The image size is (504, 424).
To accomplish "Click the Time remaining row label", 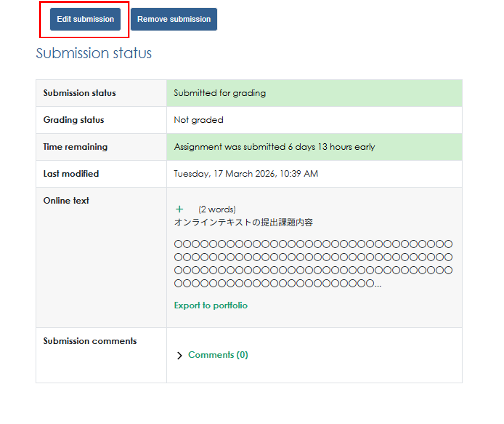I will [x=75, y=147].
